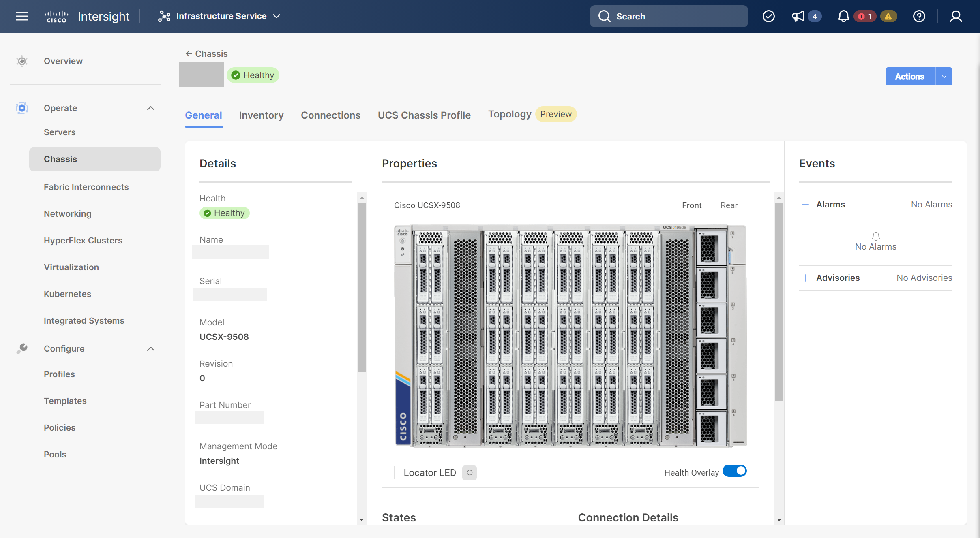This screenshot has height=538, width=980.
Task: Open the hamburger navigation menu
Action: (22, 16)
